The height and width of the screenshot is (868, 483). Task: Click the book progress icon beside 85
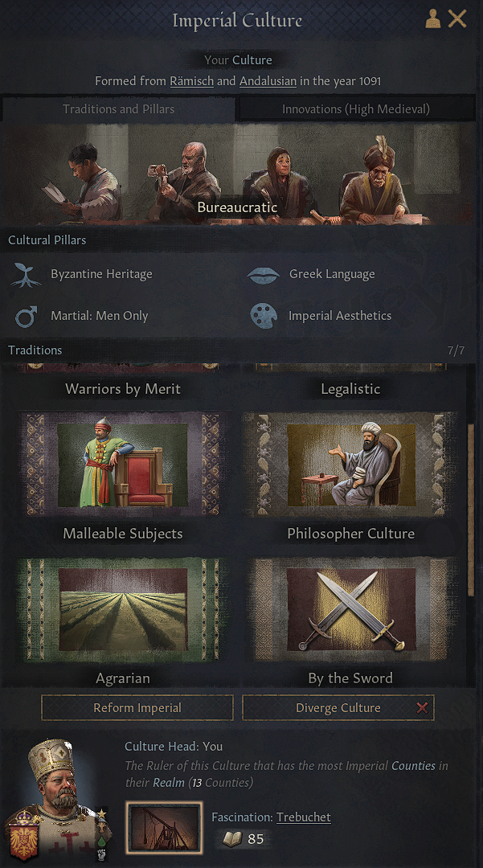(x=231, y=839)
